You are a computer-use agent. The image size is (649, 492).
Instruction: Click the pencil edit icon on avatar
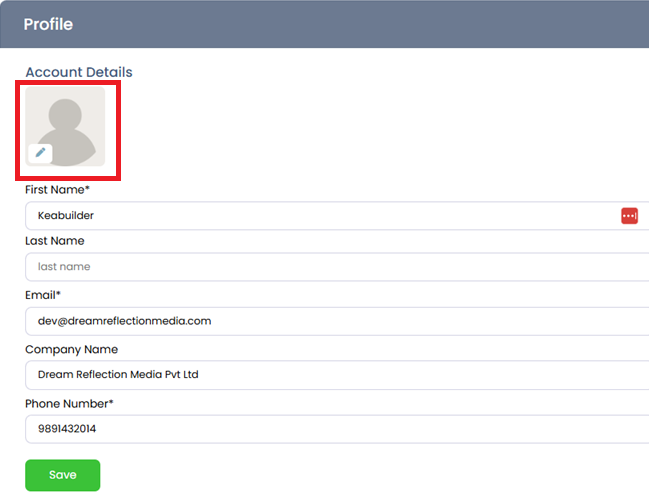click(40, 153)
